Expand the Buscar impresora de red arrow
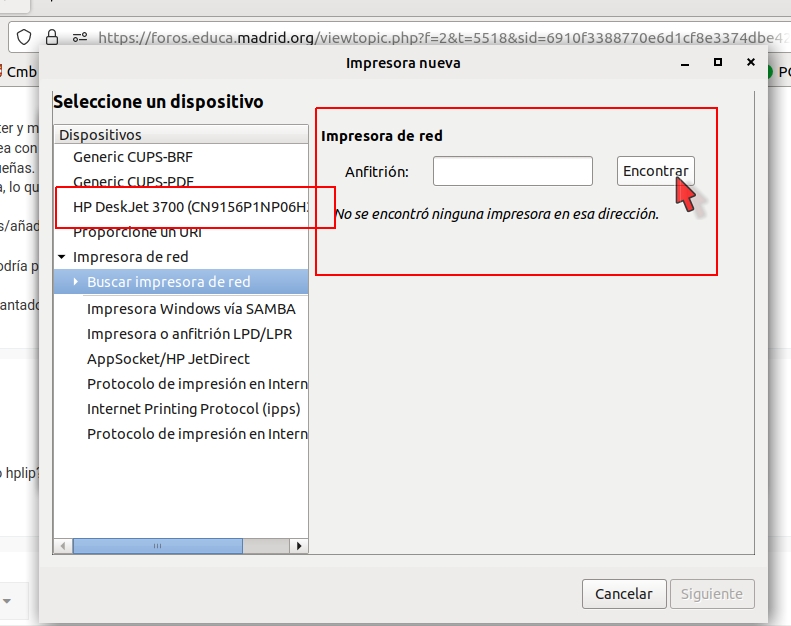 76,282
